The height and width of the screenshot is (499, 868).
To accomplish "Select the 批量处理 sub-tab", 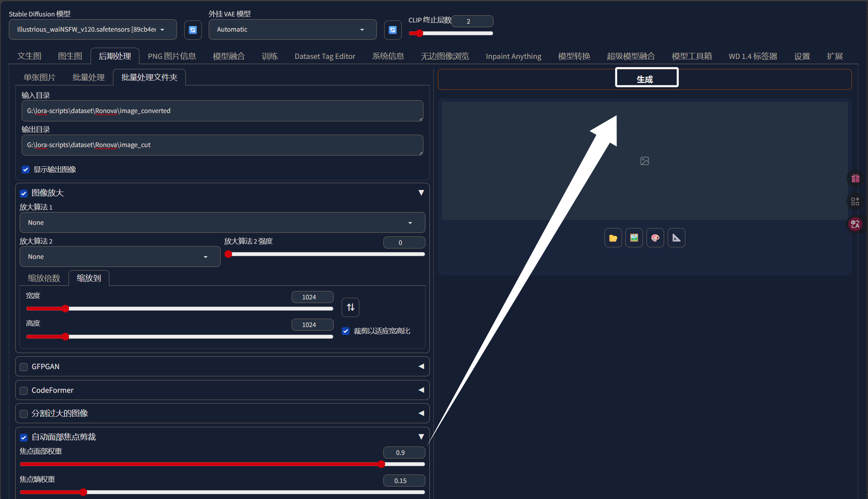I will point(88,77).
